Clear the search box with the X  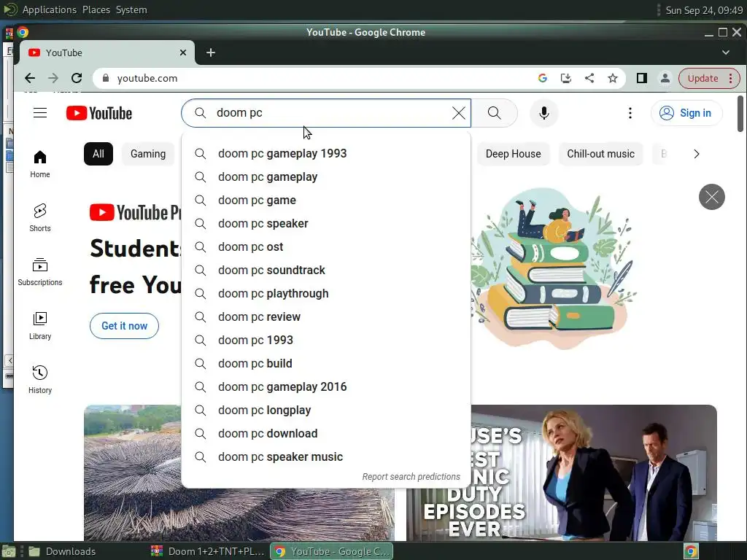click(x=458, y=113)
